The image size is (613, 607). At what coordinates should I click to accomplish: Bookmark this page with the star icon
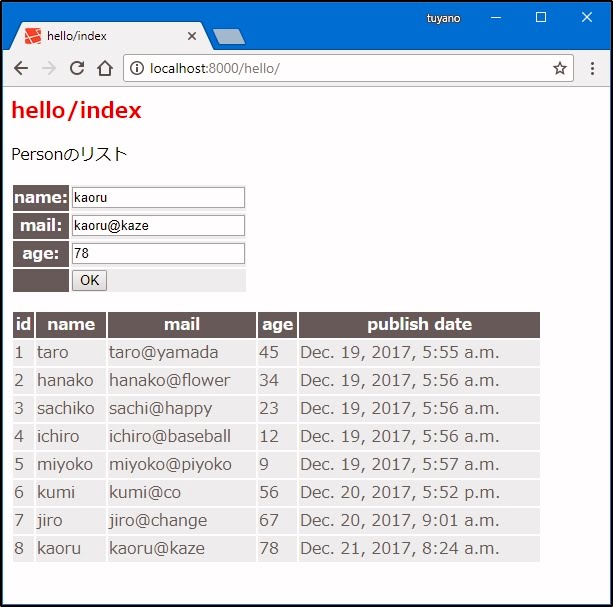coord(560,68)
